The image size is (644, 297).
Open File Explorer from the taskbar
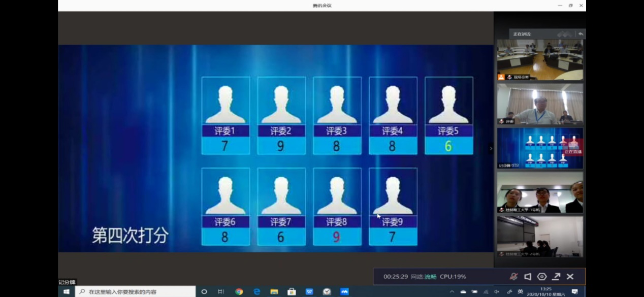(274, 292)
